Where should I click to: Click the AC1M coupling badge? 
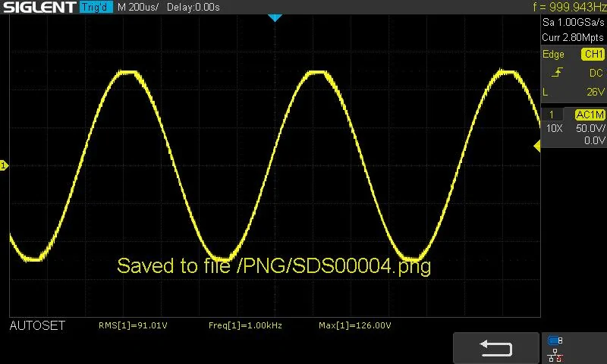pos(590,115)
